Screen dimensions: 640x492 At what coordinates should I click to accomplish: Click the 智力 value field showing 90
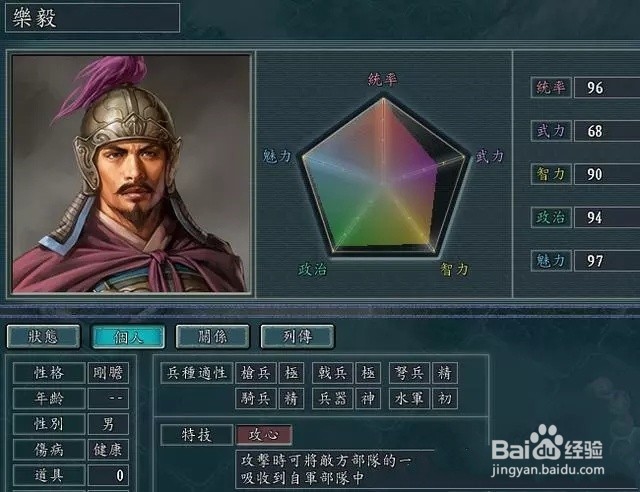pyautogui.click(x=607, y=174)
